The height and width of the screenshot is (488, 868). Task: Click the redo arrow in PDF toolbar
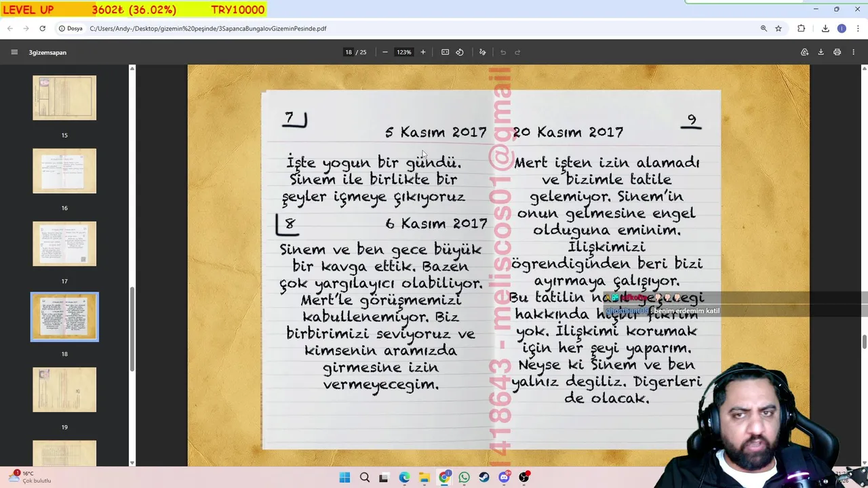coord(517,52)
